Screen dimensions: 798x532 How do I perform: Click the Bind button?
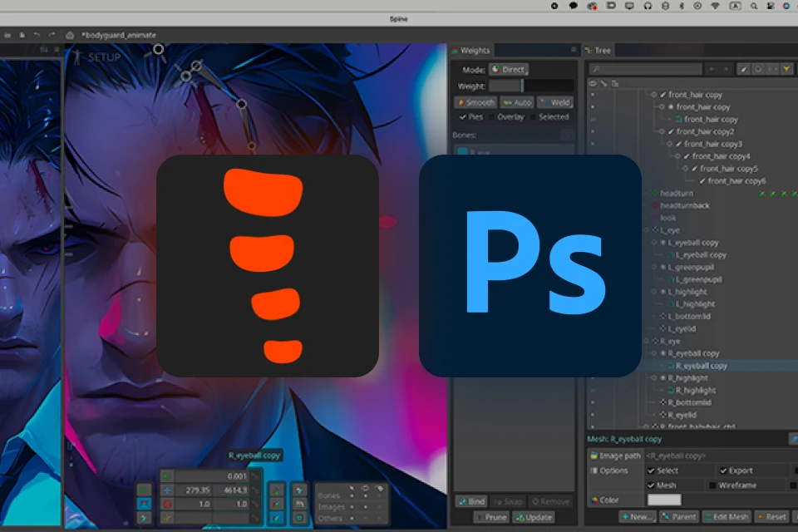472,501
